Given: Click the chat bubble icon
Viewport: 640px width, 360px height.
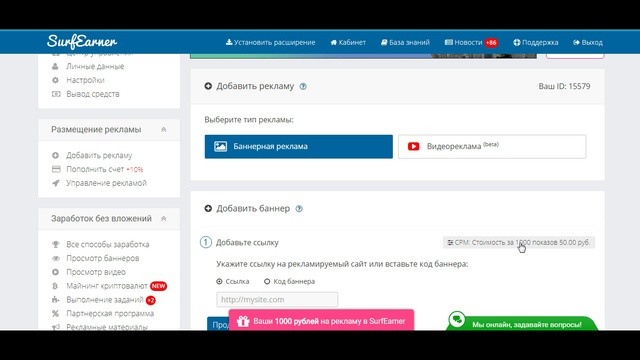Looking at the screenshot, I should pos(457,319).
